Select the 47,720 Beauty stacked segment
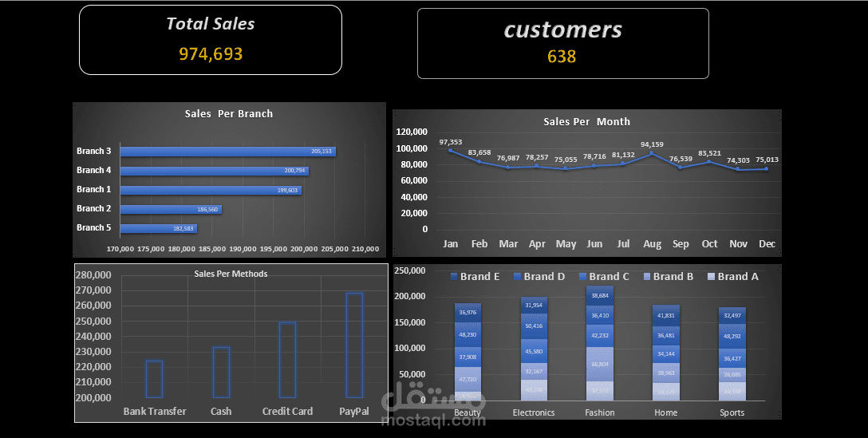The height and width of the screenshot is (438, 868). pyautogui.click(x=468, y=379)
